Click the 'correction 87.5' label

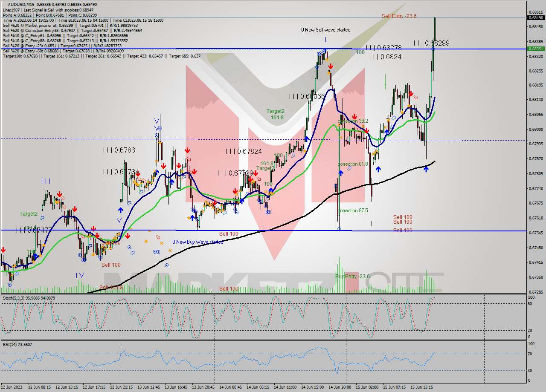tap(353, 210)
